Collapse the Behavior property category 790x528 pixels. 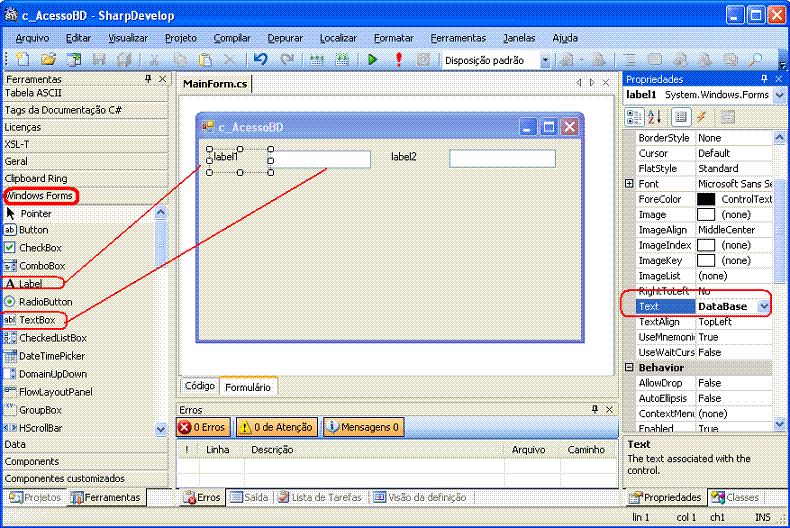[x=629, y=367]
